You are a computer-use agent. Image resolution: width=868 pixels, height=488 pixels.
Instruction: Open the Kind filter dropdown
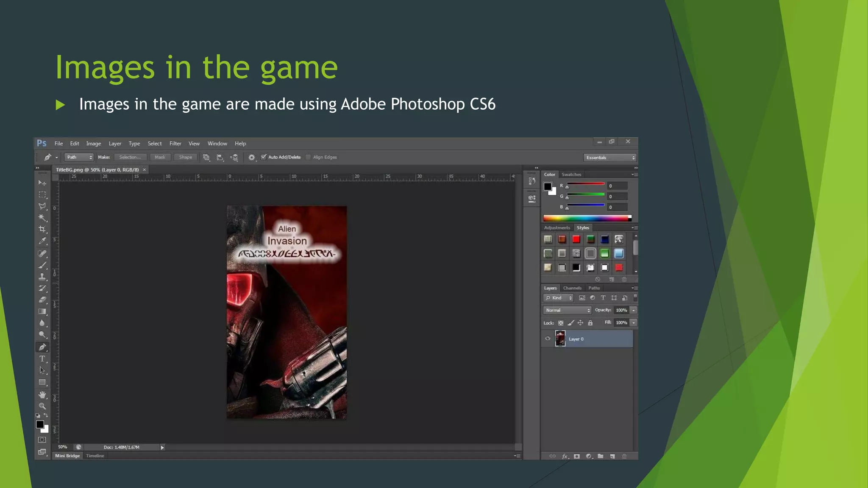click(x=558, y=298)
